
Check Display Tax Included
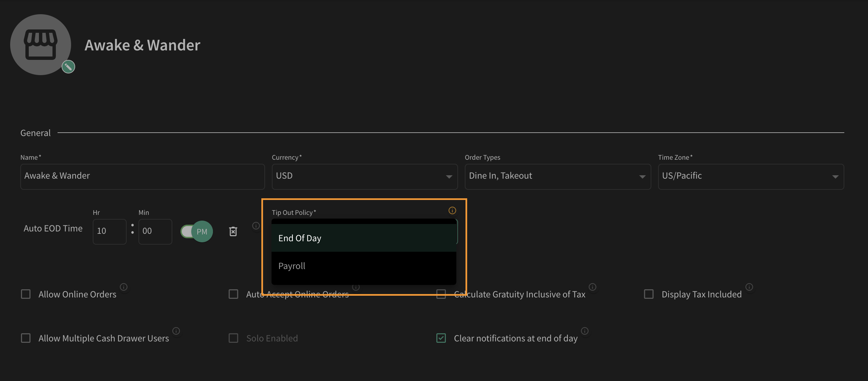(649, 294)
